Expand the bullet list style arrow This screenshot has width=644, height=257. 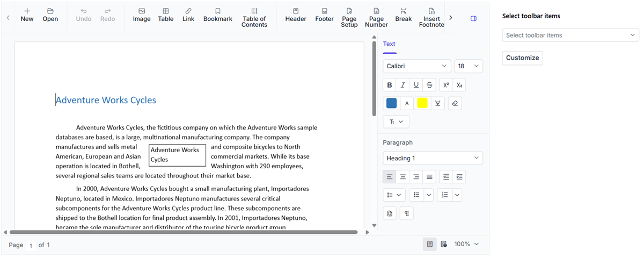point(429,195)
